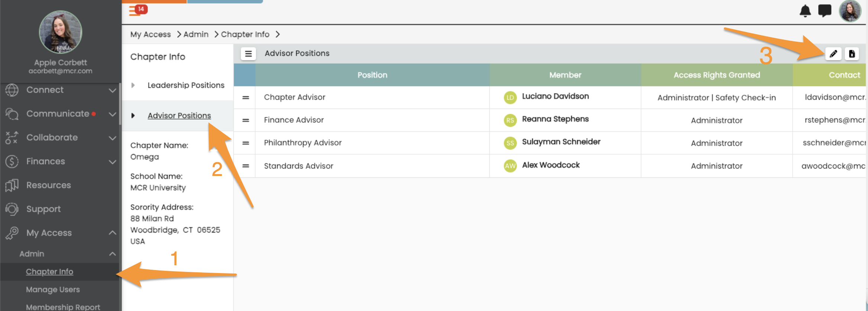This screenshot has width=868, height=311.
Task: Open Membership Report in sidebar
Action: [63, 307]
